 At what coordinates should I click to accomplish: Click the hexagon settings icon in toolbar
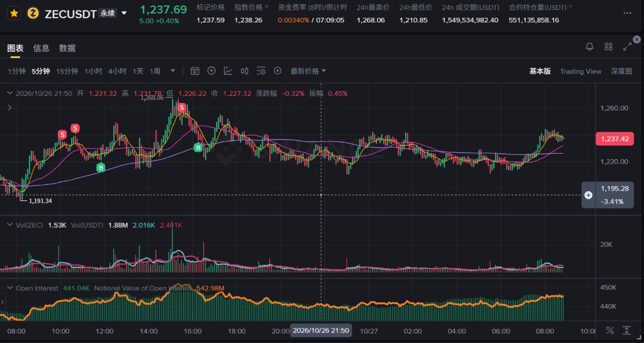tap(278, 71)
